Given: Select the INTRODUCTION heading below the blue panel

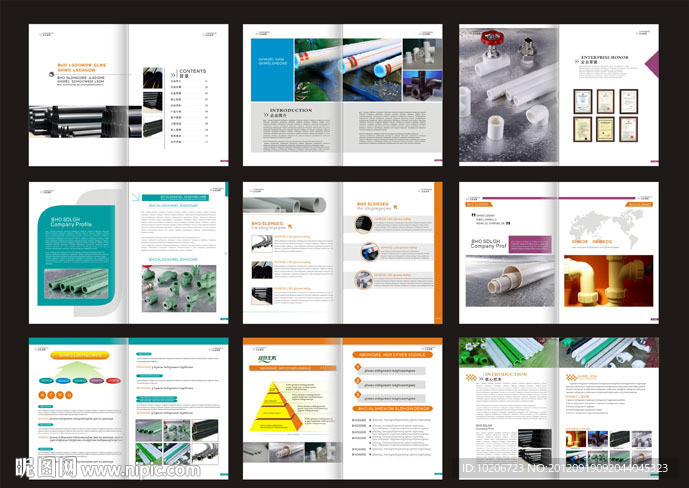Looking at the screenshot, I should 290,110.
